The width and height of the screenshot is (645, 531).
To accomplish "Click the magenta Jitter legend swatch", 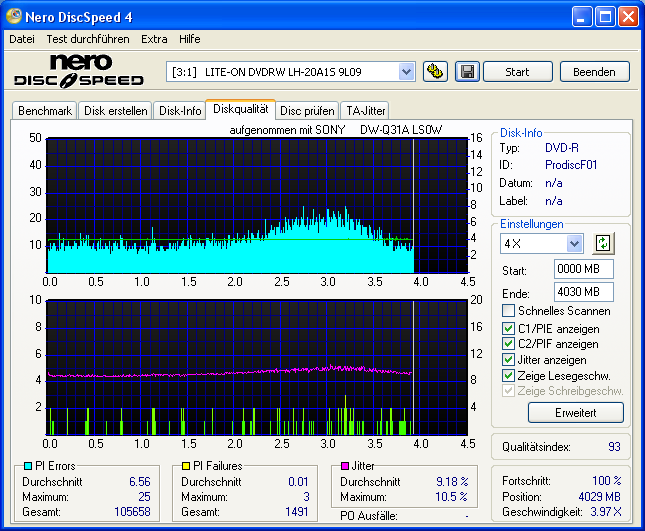I will (345, 466).
